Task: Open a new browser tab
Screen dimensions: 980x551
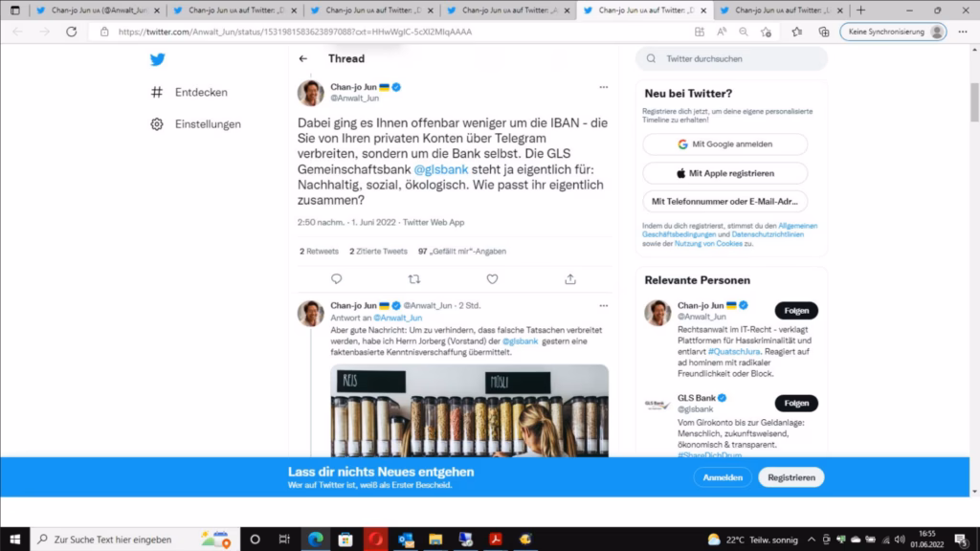Action: pos(860,10)
